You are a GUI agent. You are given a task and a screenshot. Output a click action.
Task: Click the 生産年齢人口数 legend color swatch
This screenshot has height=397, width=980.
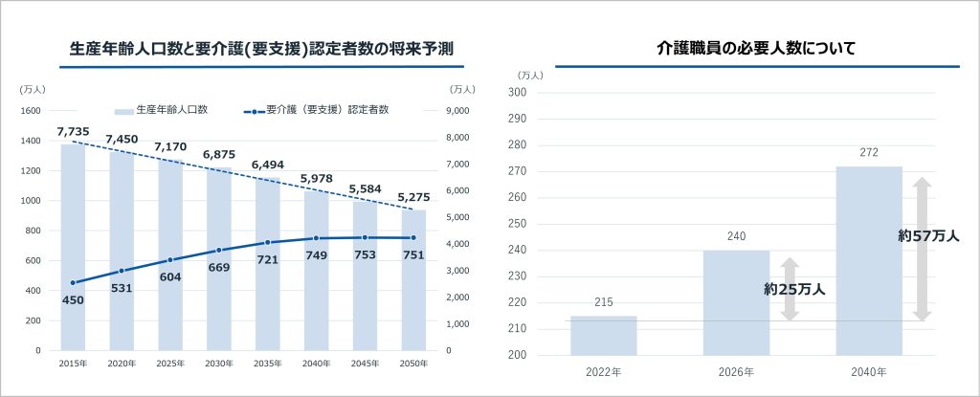click(124, 110)
